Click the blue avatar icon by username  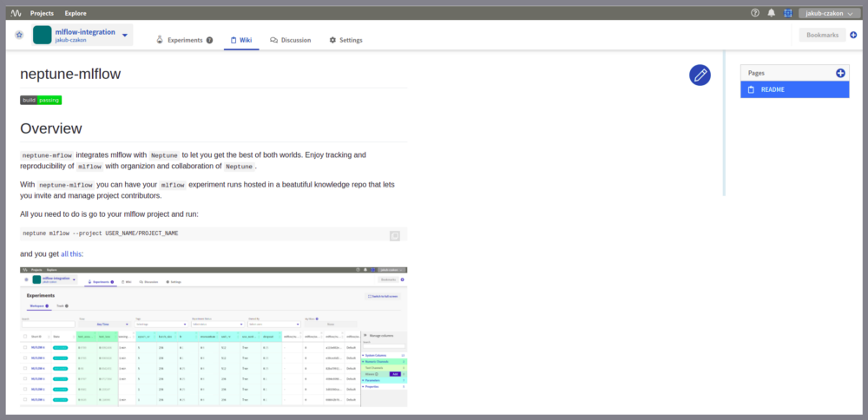(788, 13)
